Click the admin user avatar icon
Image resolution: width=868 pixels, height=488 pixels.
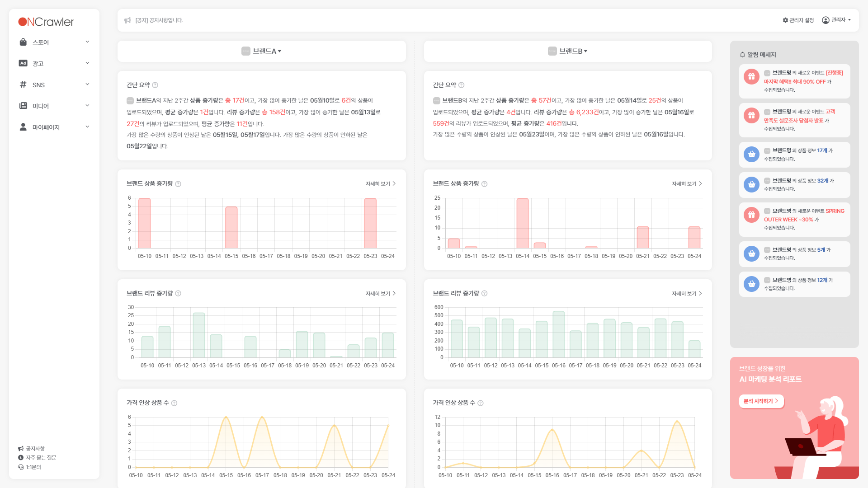click(x=826, y=20)
